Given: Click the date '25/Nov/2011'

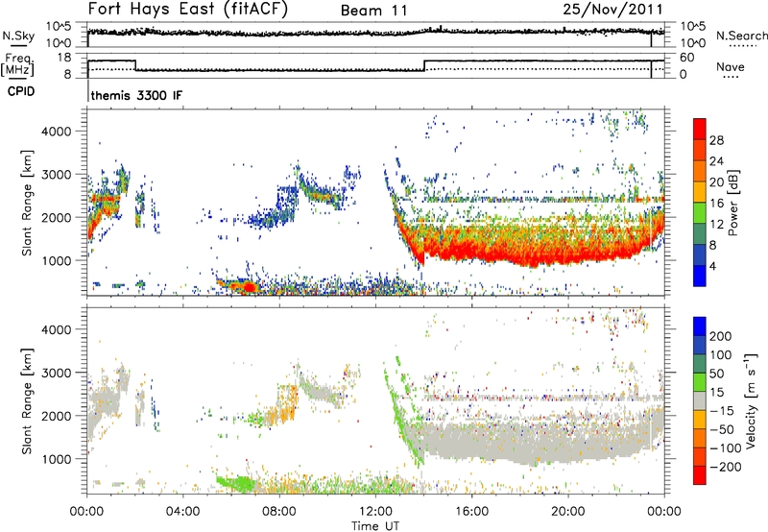Looking at the screenshot, I should click(x=612, y=10).
